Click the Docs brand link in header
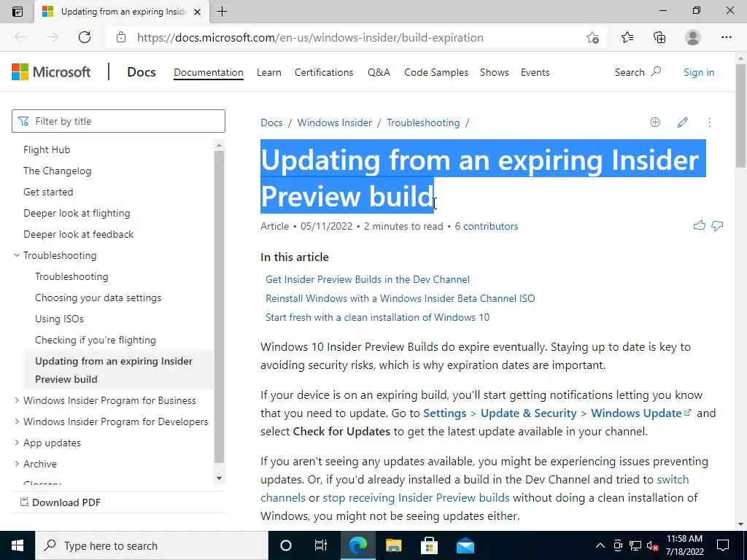The height and width of the screenshot is (560, 747). pos(142,72)
